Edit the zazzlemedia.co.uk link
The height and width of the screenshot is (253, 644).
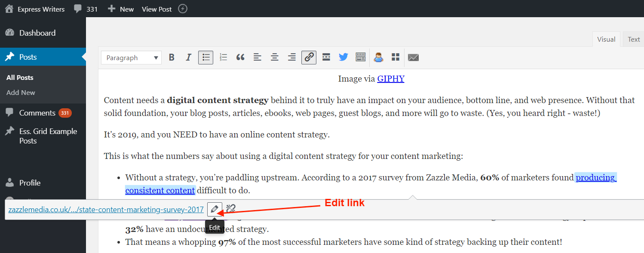[x=215, y=209]
